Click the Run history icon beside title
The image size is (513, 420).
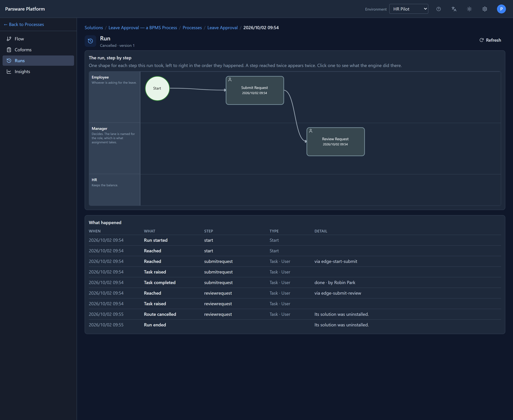[x=90, y=41]
